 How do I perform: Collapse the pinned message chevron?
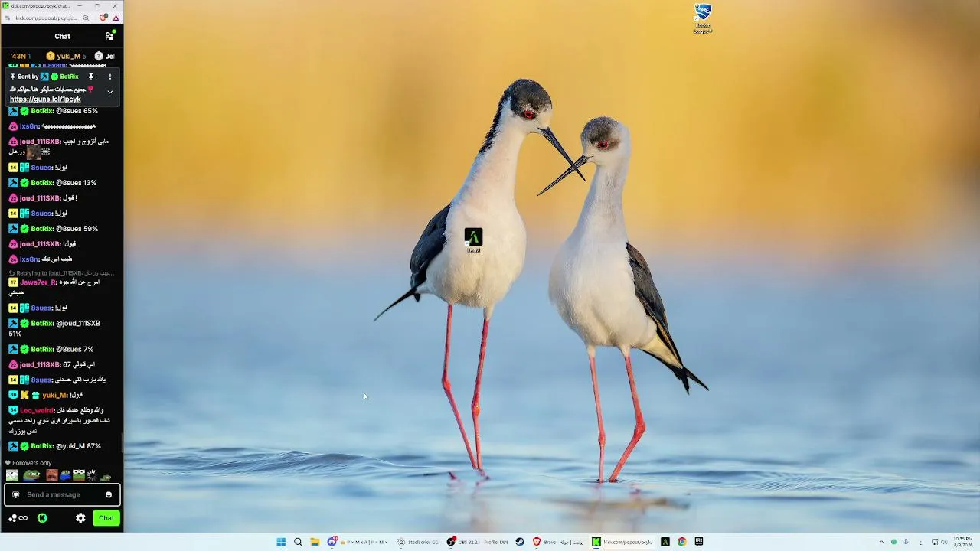[109, 92]
